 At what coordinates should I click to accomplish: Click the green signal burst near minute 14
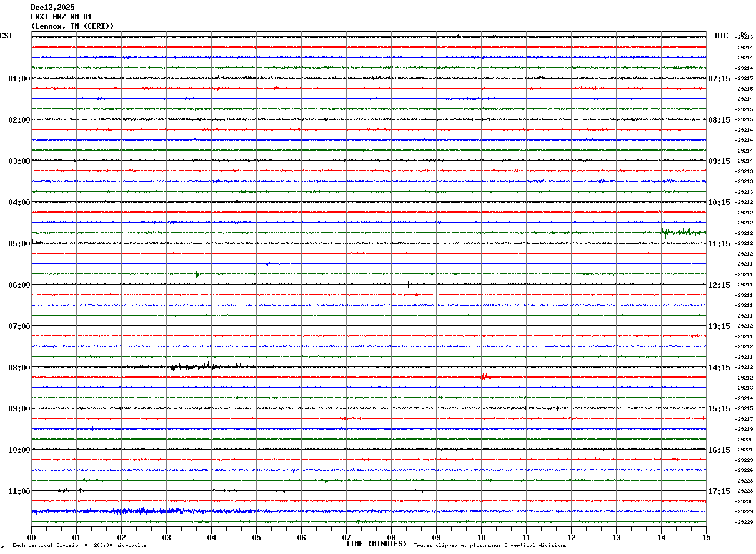tap(684, 233)
